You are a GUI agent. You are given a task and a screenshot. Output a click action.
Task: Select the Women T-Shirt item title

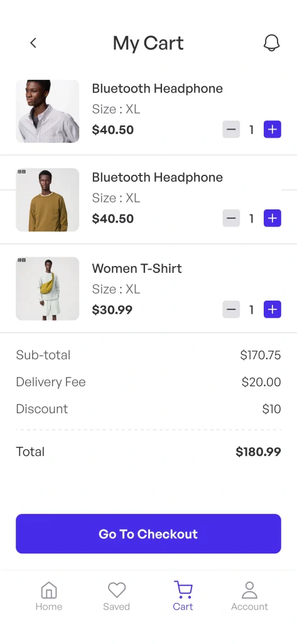pyautogui.click(x=137, y=269)
